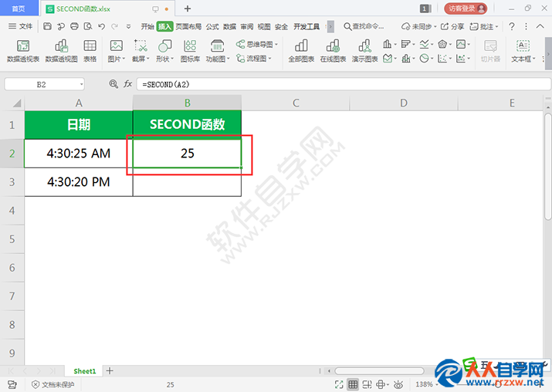This screenshot has width=552, height=392.
Task: Click the vertical scrollbar thumb
Action: coord(548,166)
